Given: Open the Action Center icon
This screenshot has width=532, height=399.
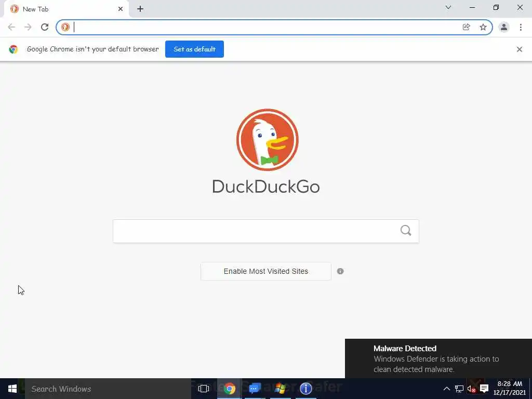Looking at the screenshot, I should click(484, 389).
